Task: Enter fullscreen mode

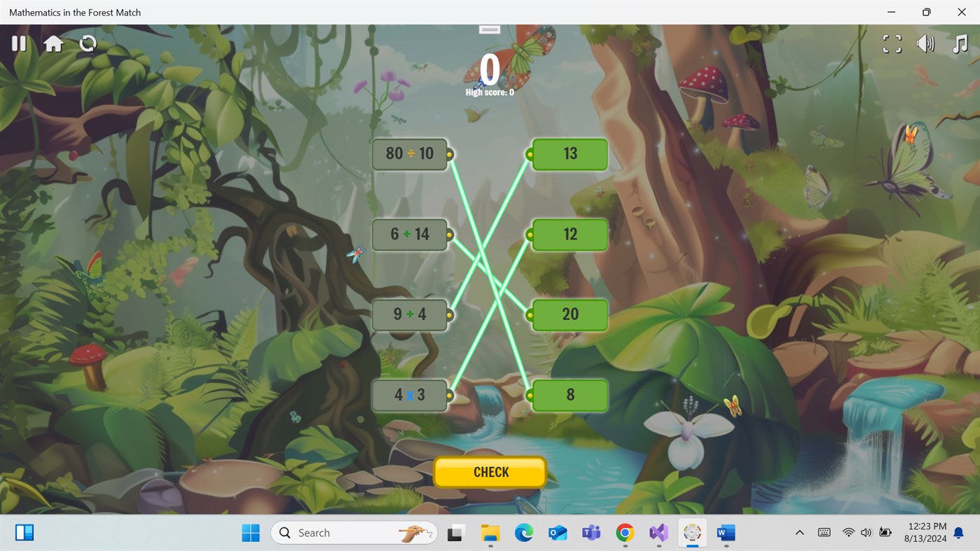Action: 891,43
